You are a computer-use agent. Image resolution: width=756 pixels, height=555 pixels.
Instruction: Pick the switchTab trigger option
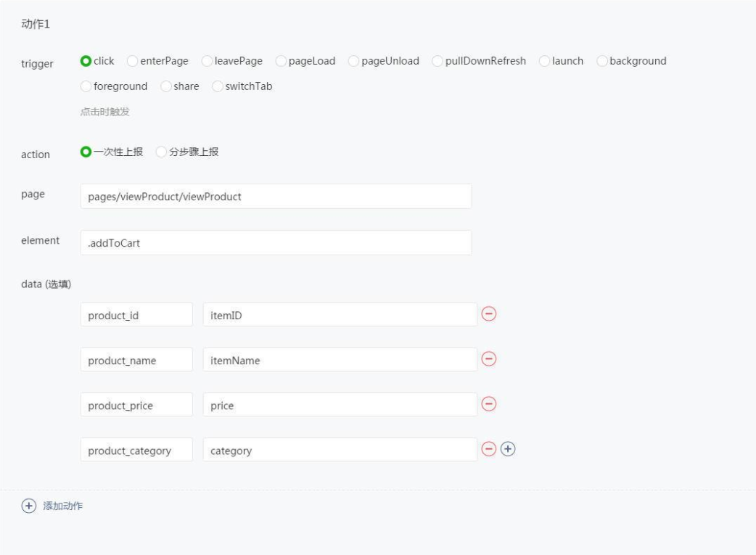218,86
